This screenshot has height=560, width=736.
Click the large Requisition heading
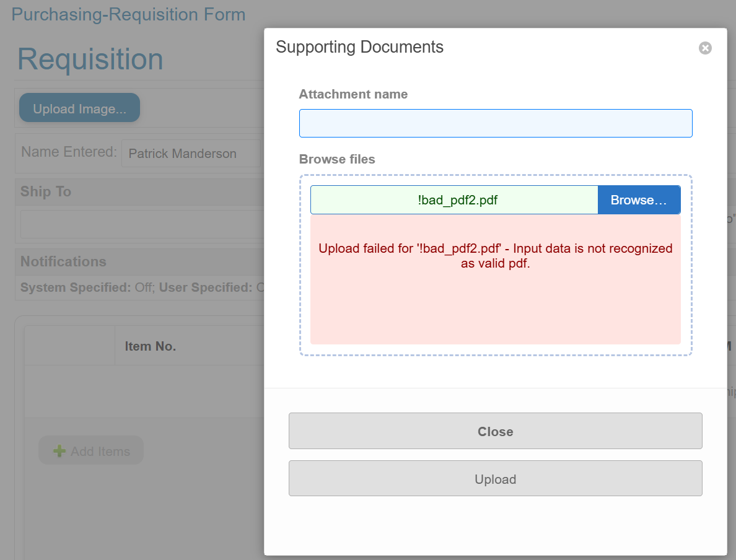point(90,59)
